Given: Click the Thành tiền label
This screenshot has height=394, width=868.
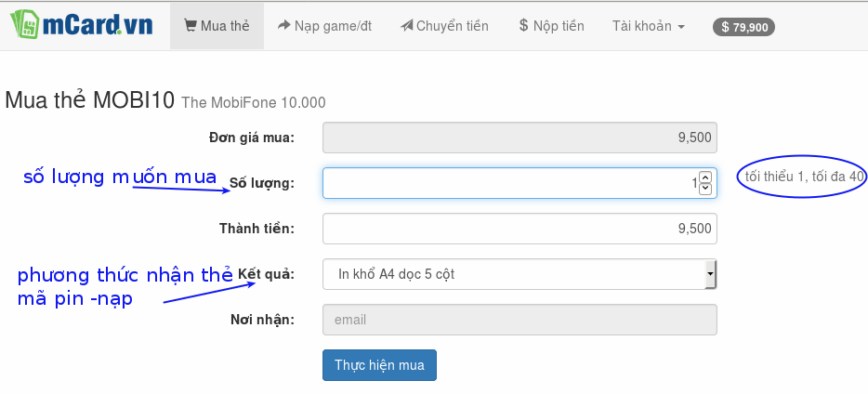Looking at the screenshot, I should 256,229.
